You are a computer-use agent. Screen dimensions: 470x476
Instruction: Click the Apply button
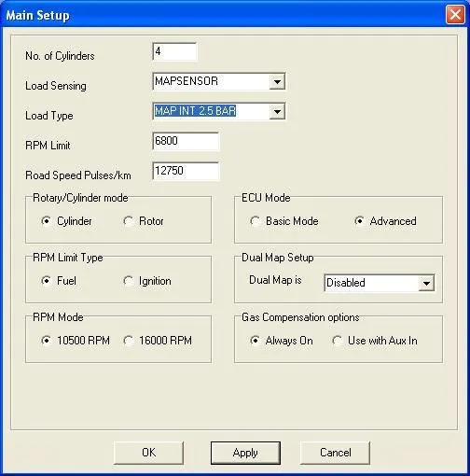coord(245,453)
